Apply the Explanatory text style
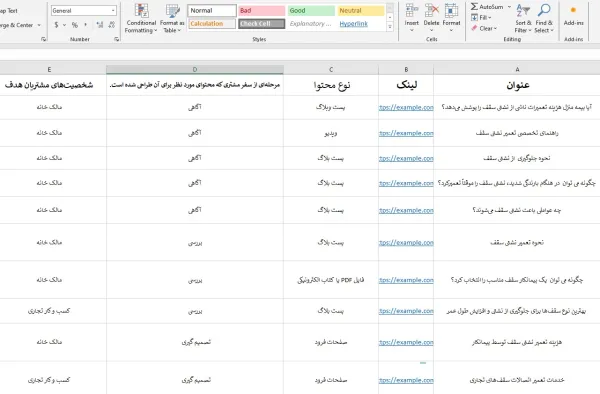This screenshot has width=600, height=394. (x=311, y=24)
